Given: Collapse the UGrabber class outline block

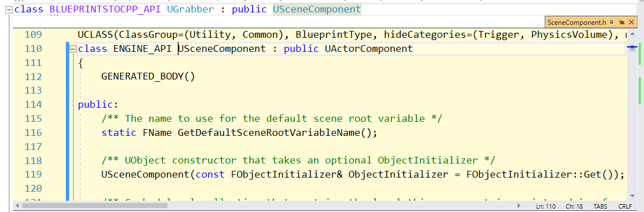Looking at the screenshot, I should pos(8,10).
